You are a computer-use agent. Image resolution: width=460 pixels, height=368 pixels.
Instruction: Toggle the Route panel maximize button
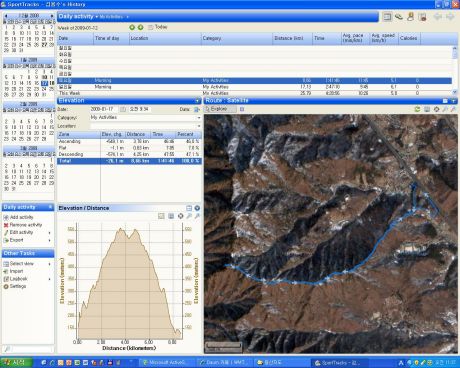pyautogui.click(x=445, y=101)
